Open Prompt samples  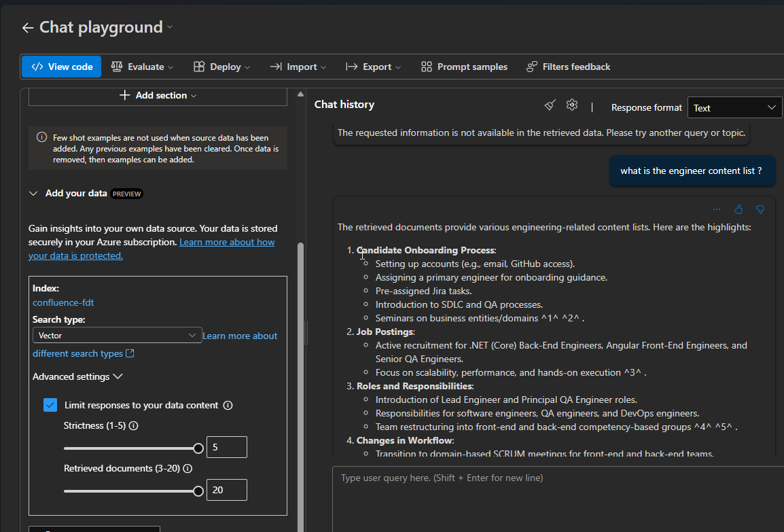pos(464,67)
